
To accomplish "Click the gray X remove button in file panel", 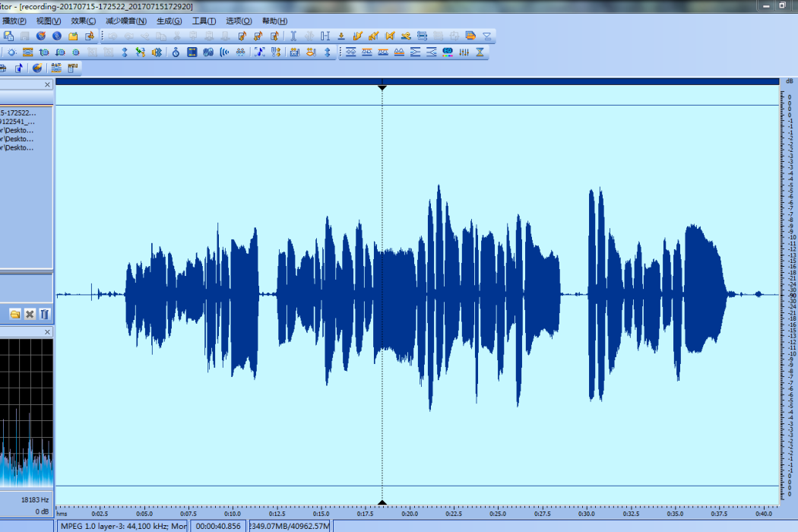I will click(x=30, y=314).
